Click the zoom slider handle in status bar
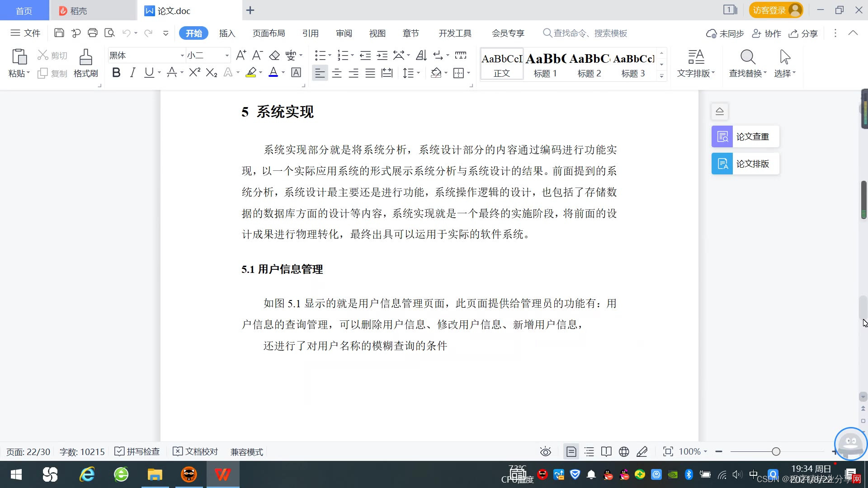 (776, 451)
